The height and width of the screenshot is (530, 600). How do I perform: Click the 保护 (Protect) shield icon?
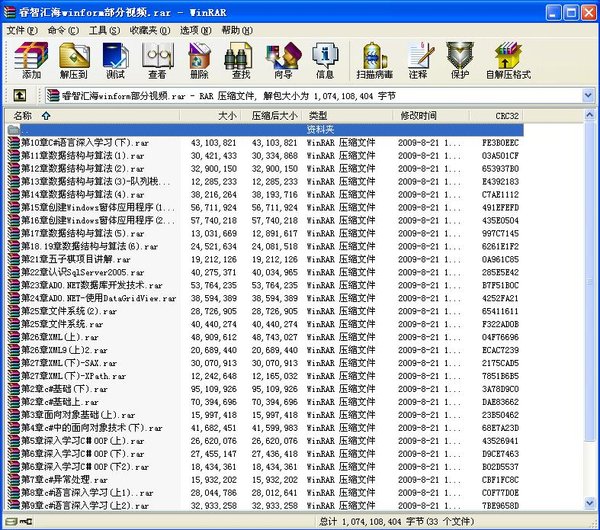pyautogui.click(x=460, y=60)
